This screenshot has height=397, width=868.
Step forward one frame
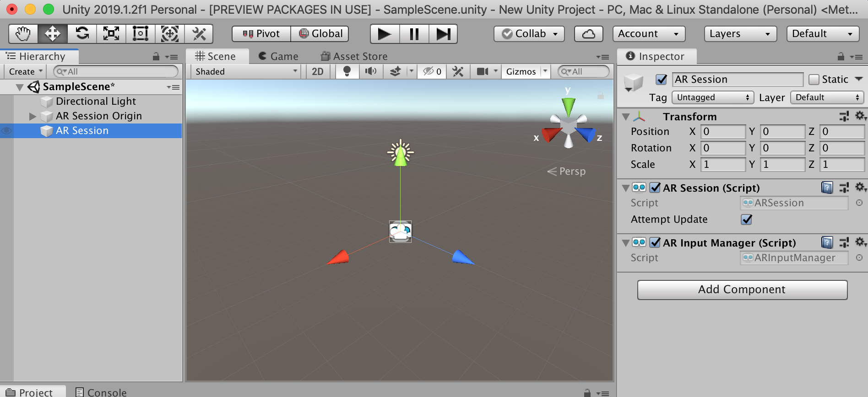tap(443, 34)
